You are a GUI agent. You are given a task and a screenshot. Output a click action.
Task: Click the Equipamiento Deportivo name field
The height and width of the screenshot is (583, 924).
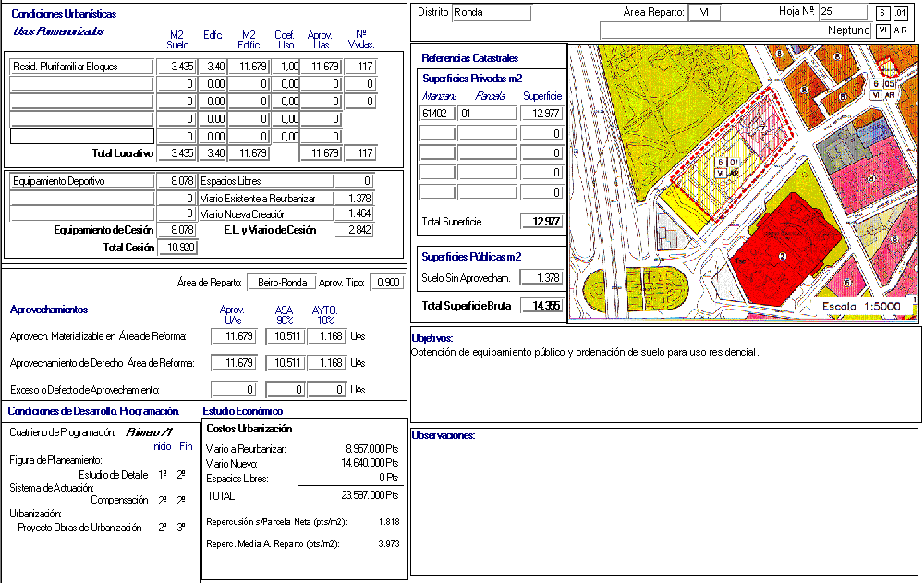pos(81,181)
